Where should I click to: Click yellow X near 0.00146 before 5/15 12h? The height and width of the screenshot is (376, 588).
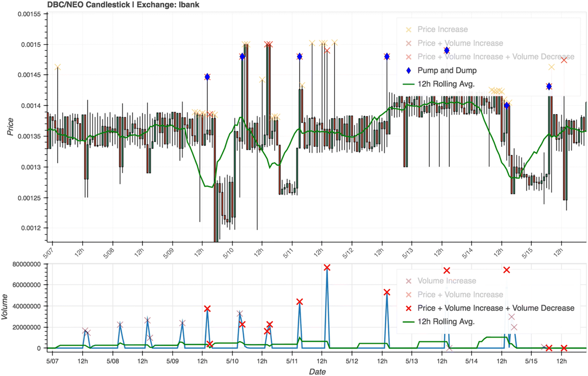(551, 67)
